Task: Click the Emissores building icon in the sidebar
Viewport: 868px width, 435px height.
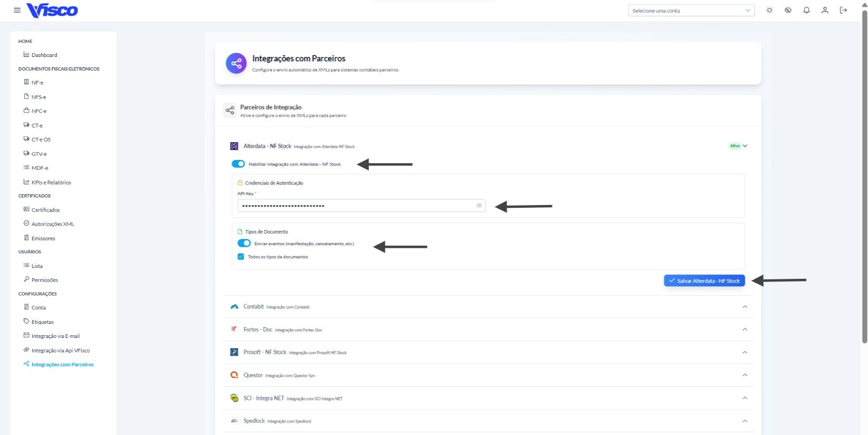Action: (x=26, y=238)
